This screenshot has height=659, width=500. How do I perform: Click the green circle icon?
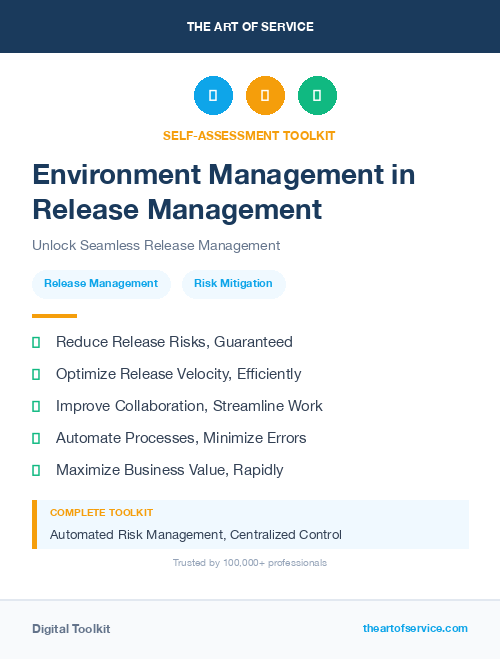coord(317,95)
